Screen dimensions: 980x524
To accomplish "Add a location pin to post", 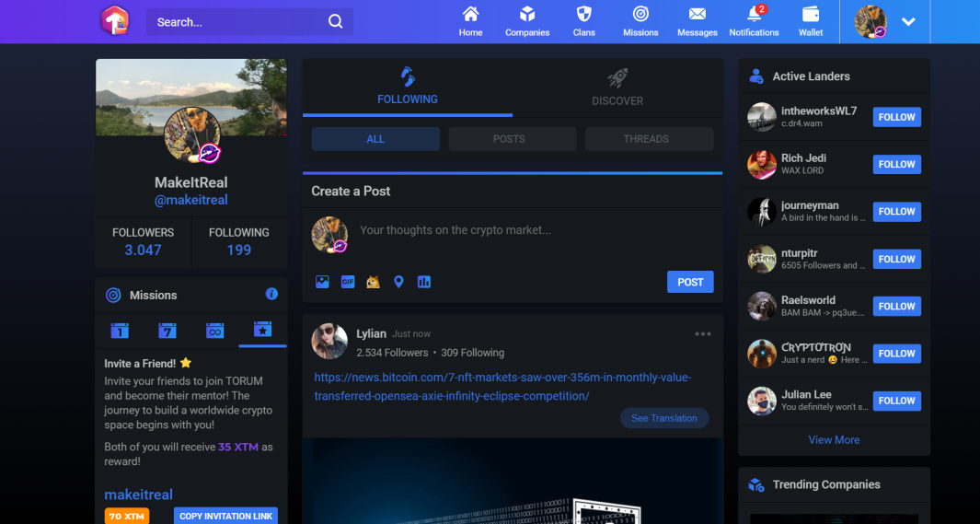I will [398, 282].
